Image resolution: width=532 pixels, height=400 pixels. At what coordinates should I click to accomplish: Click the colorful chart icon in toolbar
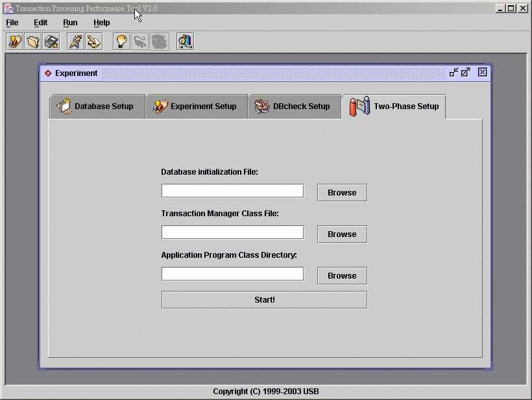point(185,42)
